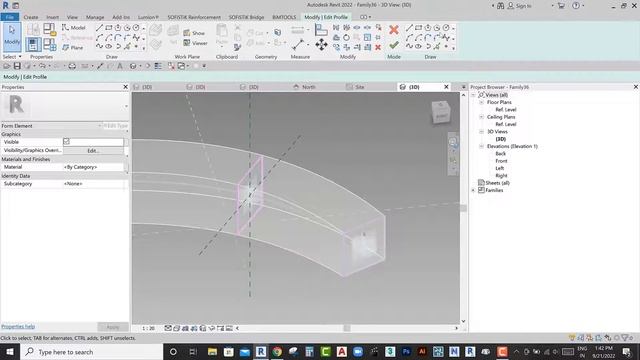Viewport: 640px width, 360px height.
Task: Click the Material value field
Action: click(93, 167)
